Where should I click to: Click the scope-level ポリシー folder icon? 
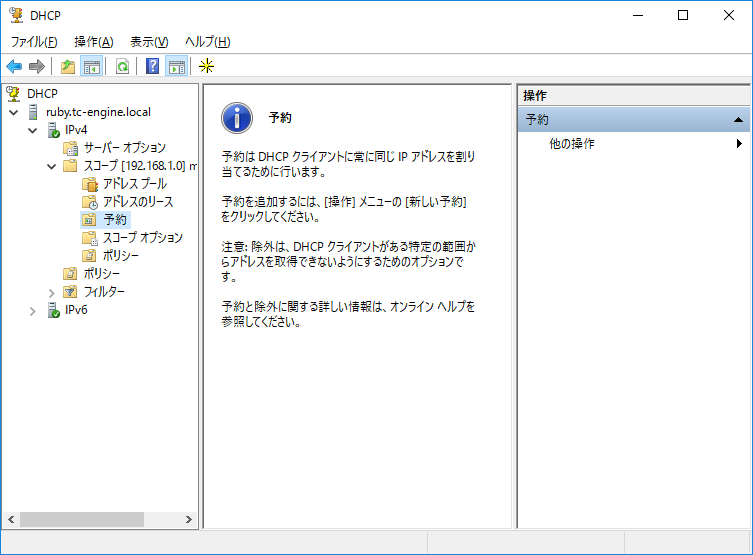click(x=89, y=256)
